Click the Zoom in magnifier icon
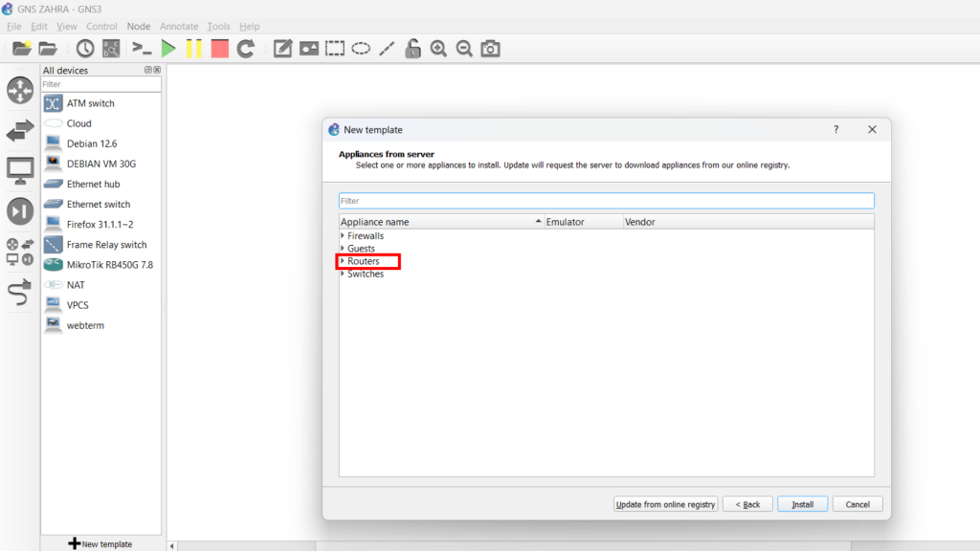The image size is (980, 551). pyautogui.click(x=438, y=49)
